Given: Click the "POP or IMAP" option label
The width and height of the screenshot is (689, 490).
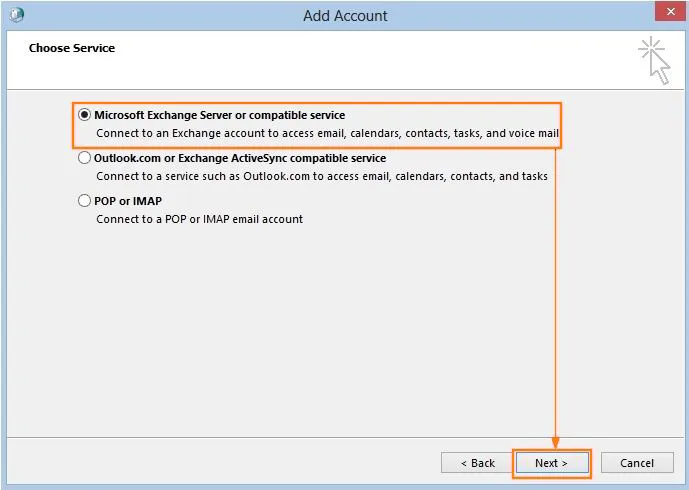Looking at the screenshot, I should 128,201.
